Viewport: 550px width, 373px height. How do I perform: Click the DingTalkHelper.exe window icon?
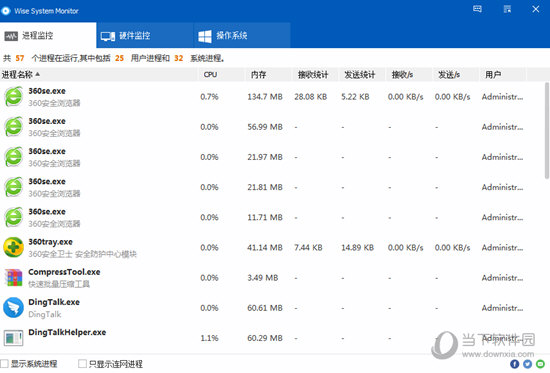(x=13, y=338)
